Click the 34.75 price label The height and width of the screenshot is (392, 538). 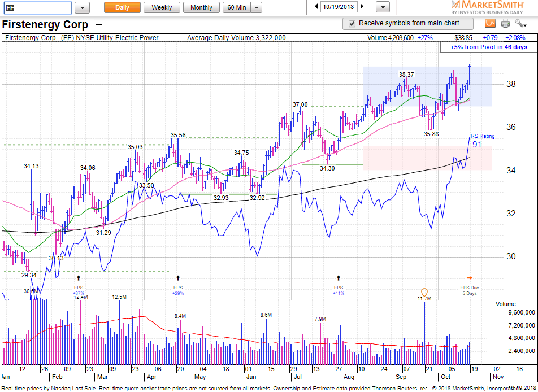point(241,153)
